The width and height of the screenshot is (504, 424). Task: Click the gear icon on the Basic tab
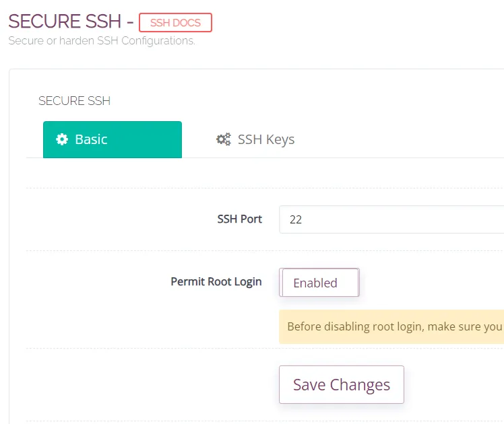tap(62, 139)
